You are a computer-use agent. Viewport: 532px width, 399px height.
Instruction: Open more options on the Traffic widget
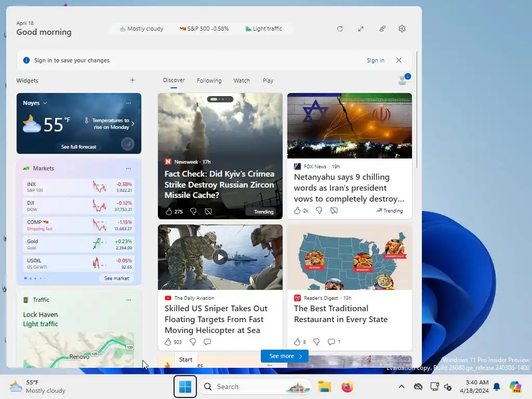(128, 300)
